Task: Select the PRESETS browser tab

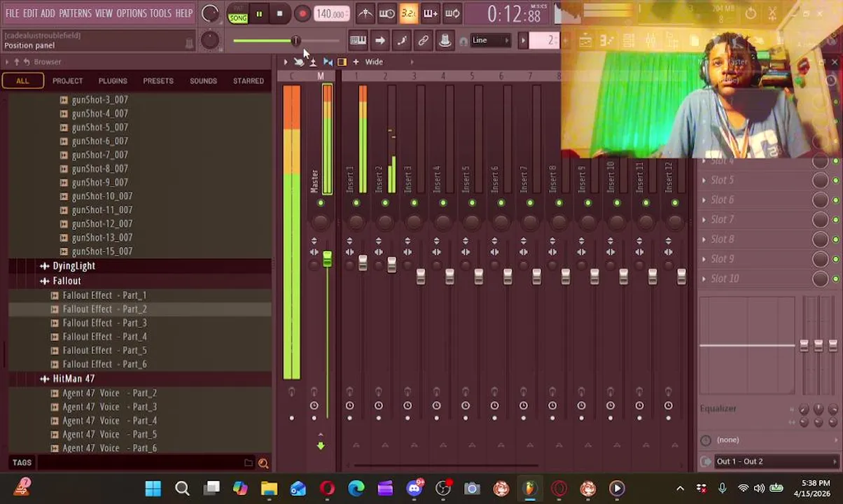Action: (158, 81)
